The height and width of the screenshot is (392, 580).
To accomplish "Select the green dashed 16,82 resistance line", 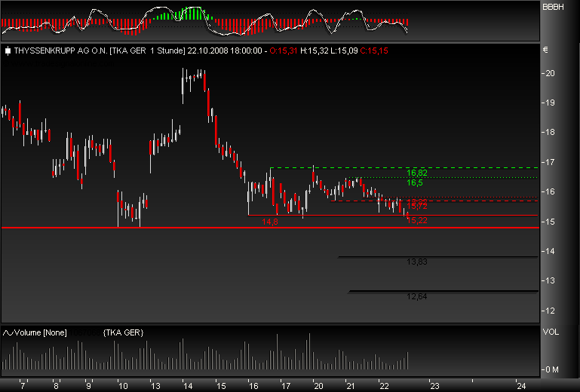I will [339, 167].
